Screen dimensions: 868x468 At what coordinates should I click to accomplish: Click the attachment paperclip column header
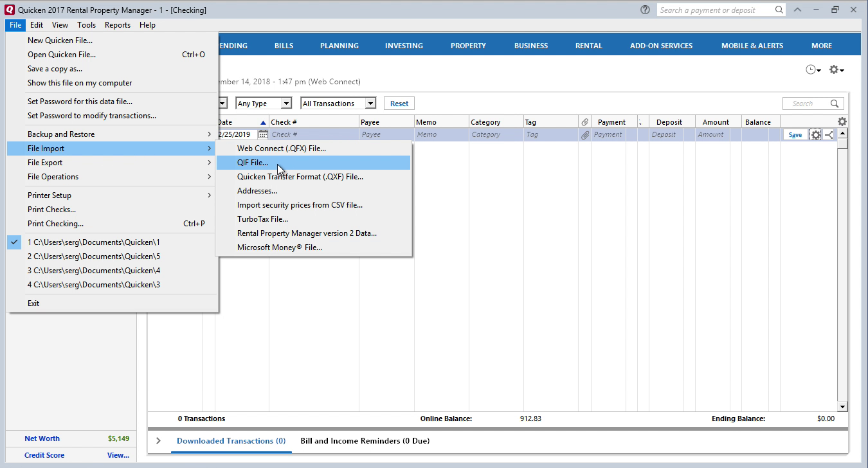[584, 122]
